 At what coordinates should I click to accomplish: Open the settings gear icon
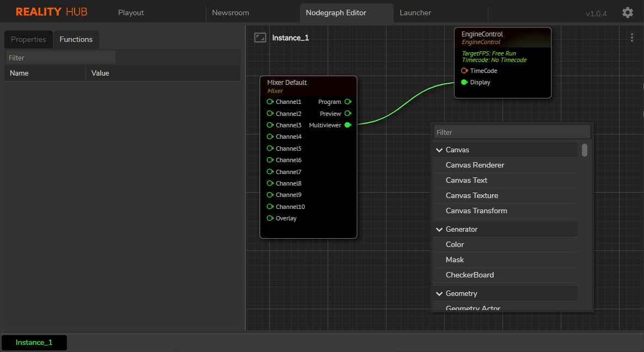pyautogui.click(x=627, y=13)
